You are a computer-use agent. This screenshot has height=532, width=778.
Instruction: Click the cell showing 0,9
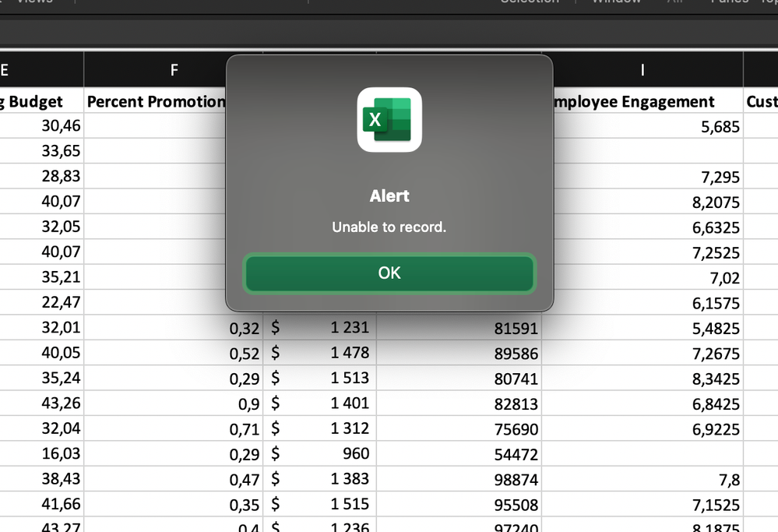pos(174,403)
